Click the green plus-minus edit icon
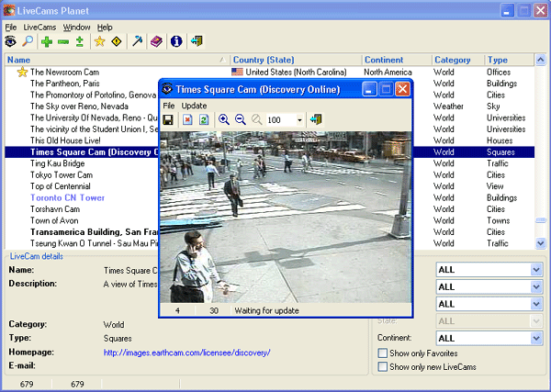Screen dimensions: 551x392 tap(80, 42)
